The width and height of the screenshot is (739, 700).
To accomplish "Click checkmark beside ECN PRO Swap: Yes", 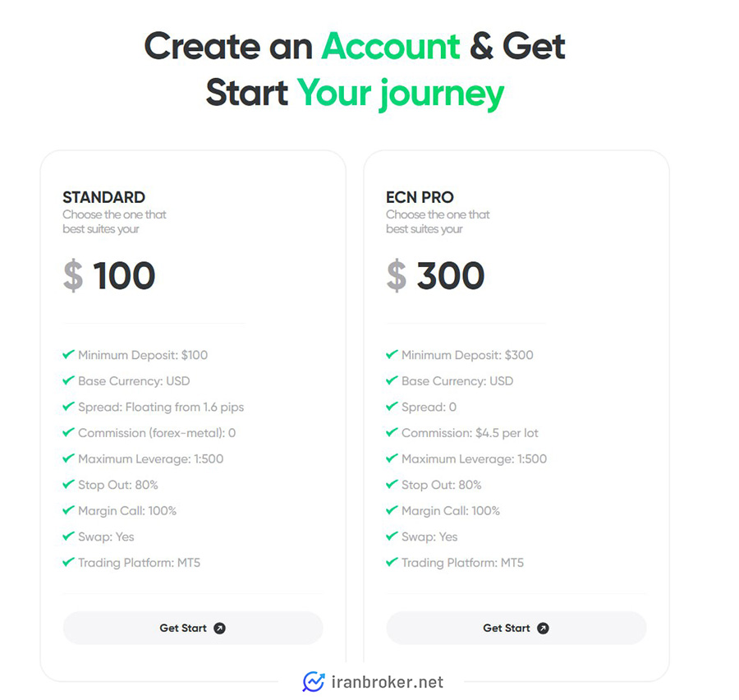I will point(392,536).
